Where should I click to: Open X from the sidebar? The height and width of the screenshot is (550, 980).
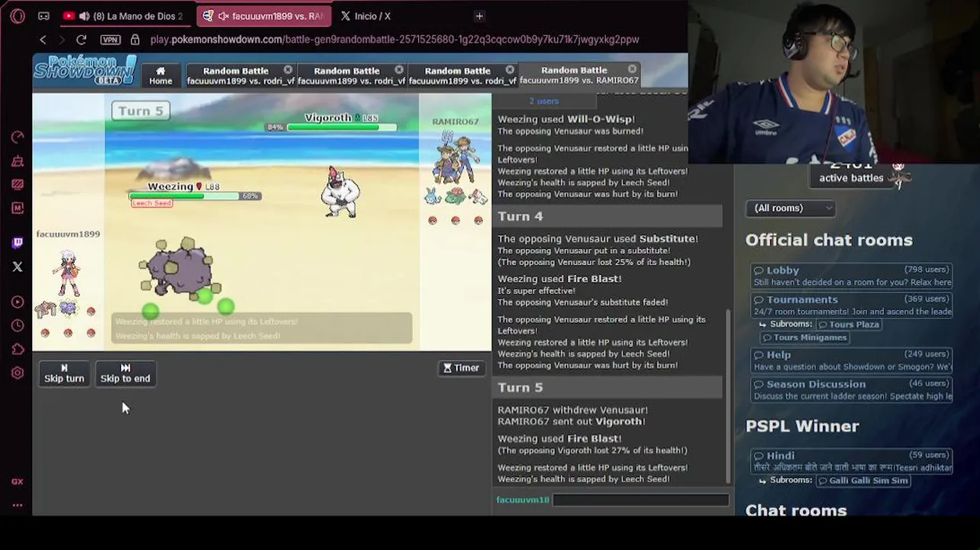point(18,267)
